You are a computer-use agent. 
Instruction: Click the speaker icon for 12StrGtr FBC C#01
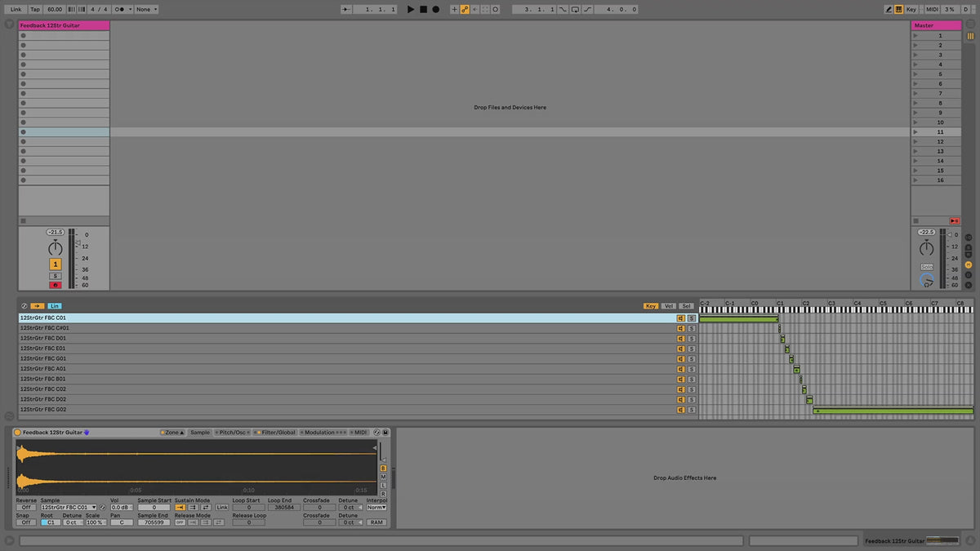pyautogui.click(x=680, y=328)
